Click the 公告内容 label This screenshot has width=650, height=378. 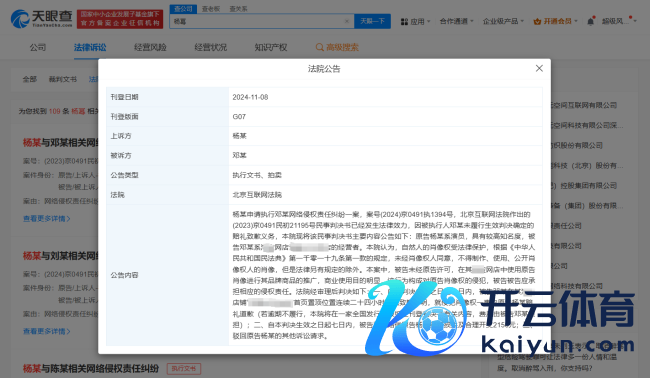click(x=124, y=275)
